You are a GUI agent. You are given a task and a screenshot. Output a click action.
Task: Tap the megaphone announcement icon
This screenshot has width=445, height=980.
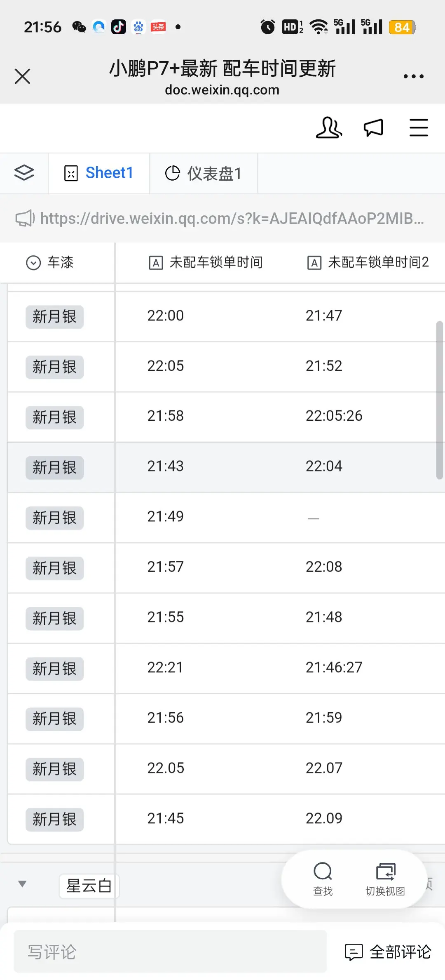point(374,128)
